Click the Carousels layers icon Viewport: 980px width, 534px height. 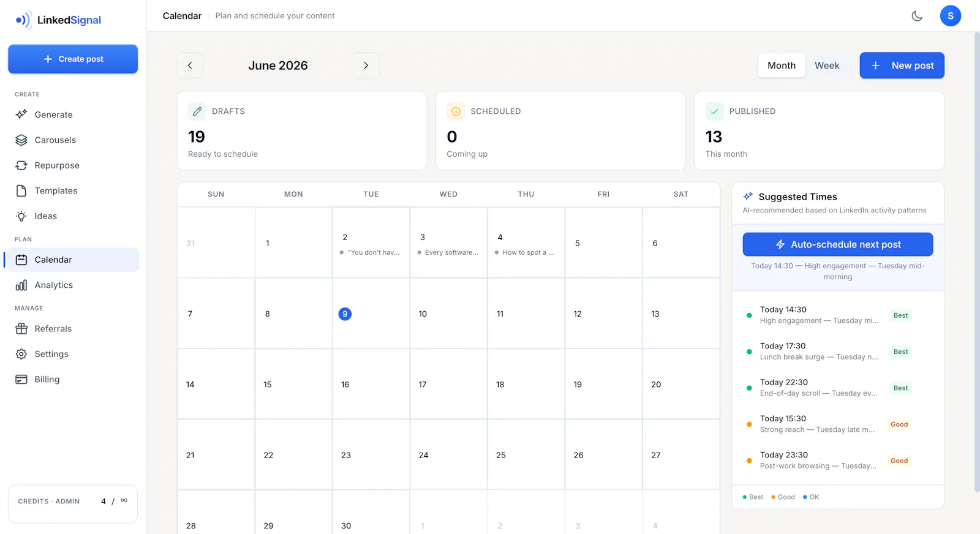(x=21, y=140)
